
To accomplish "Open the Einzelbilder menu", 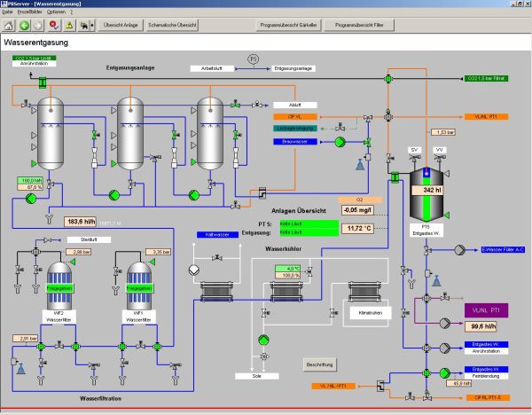I will pos(30,12).
